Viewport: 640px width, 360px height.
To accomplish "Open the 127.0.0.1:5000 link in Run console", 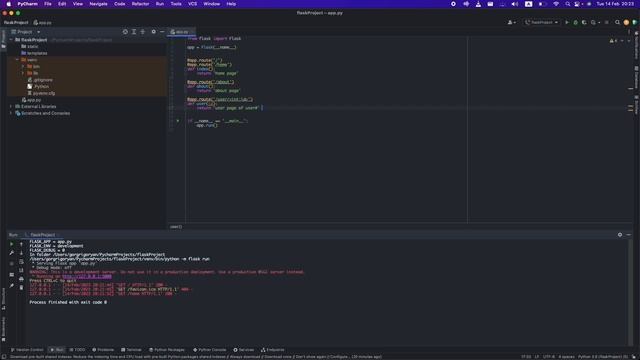I will [87, 276].
